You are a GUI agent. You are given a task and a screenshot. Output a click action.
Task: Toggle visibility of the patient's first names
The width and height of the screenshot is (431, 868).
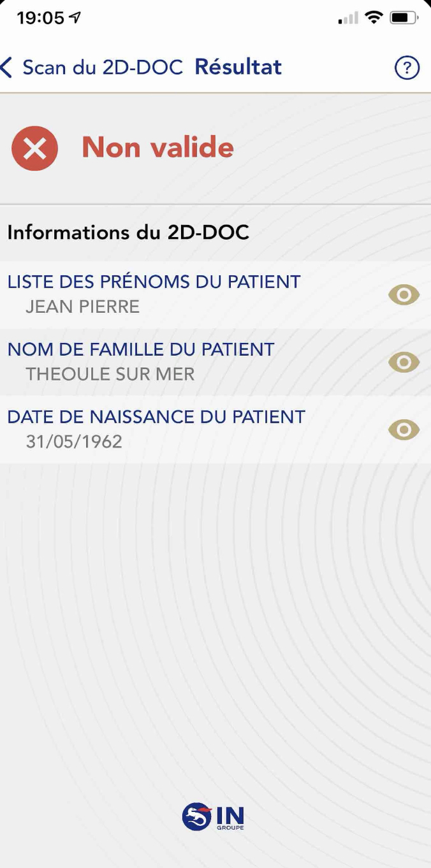point(404,295)
